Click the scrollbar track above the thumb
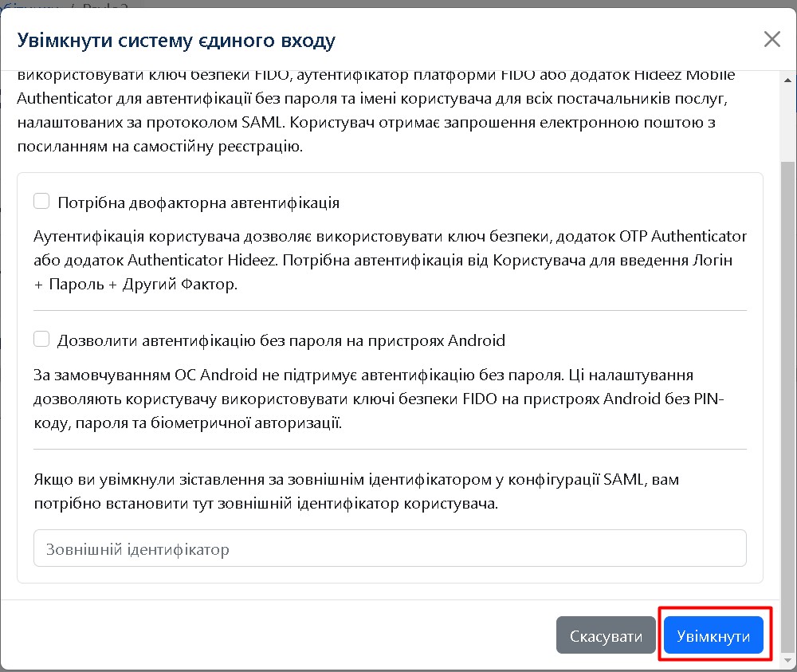 coord(788,120)
